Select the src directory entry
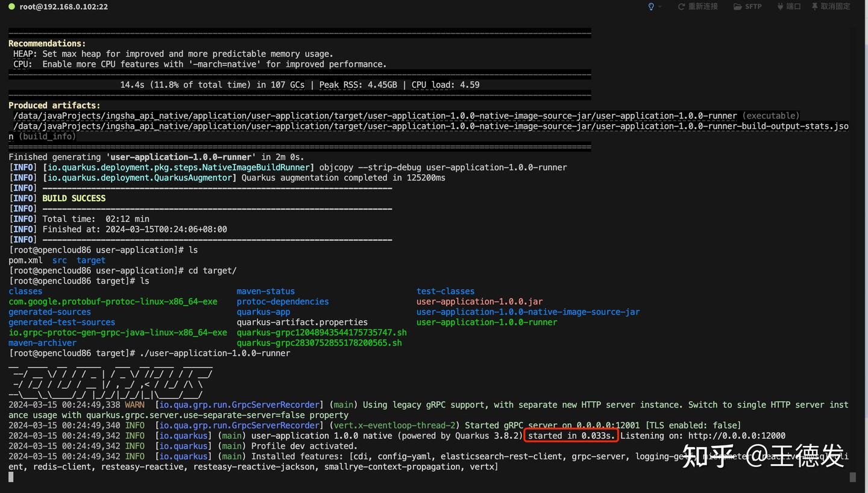 pyautogui.click(x=59, y=260)
